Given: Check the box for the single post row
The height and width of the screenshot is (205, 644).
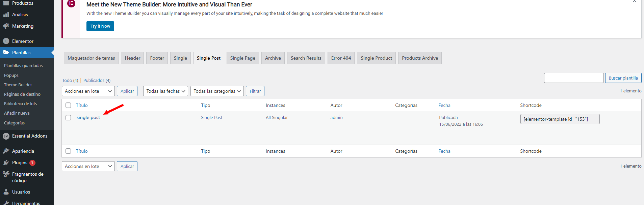Looking at the screenshot, I should tap(68, 118).
